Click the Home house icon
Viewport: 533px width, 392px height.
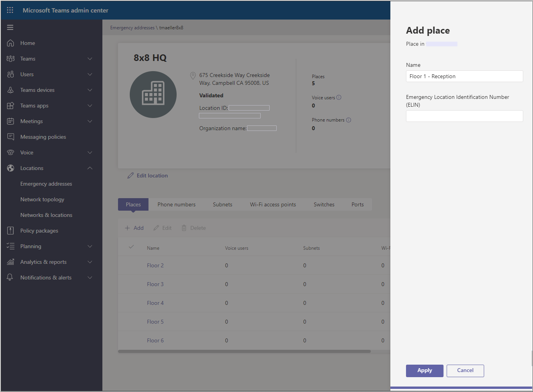tap(11, 43)
